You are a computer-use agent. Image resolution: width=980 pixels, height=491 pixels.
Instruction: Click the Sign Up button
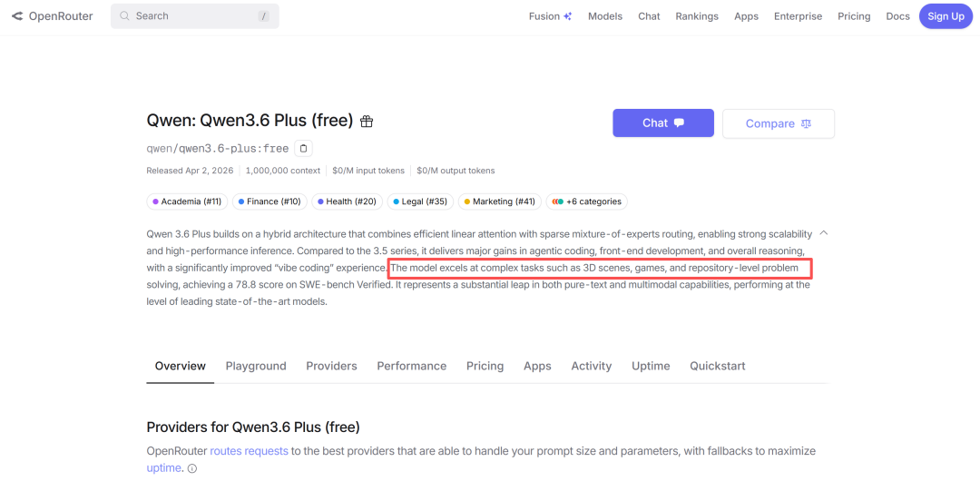tap(946, 16)
